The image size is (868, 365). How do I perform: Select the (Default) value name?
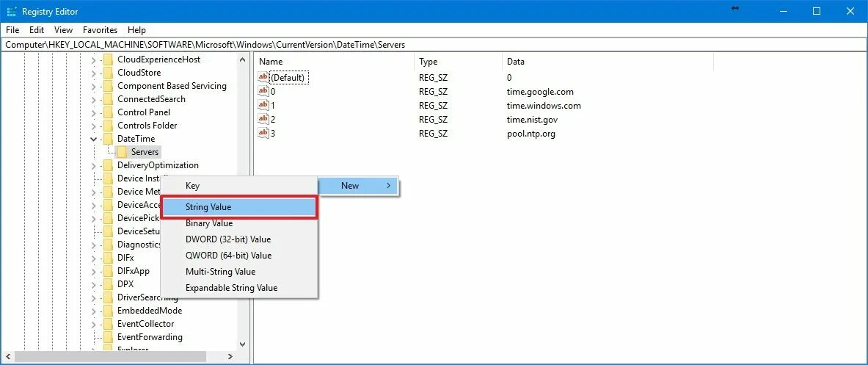(x=288, y=78)
